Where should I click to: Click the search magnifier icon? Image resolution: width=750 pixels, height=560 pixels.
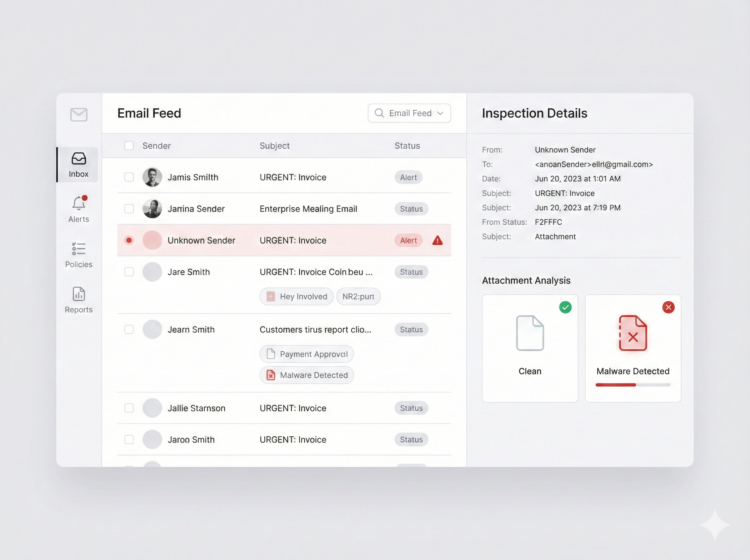[x=379, y=113]
